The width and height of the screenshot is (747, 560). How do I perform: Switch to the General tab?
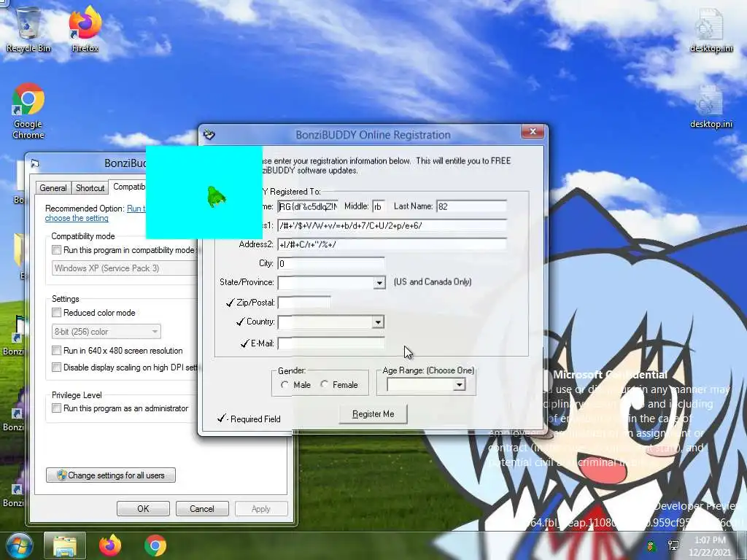53,187
